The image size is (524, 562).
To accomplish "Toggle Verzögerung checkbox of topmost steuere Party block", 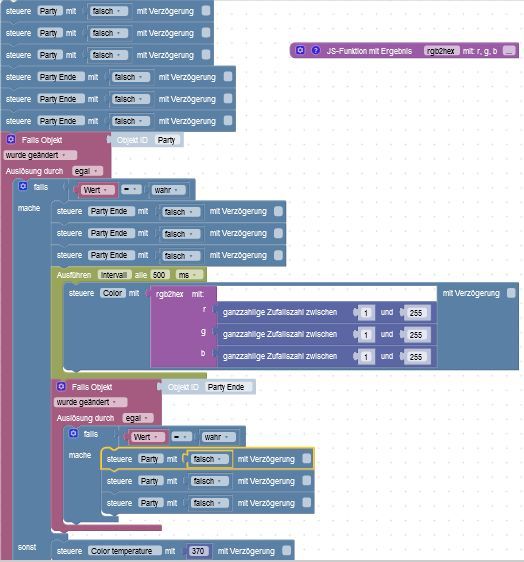I will click(206, 11).
